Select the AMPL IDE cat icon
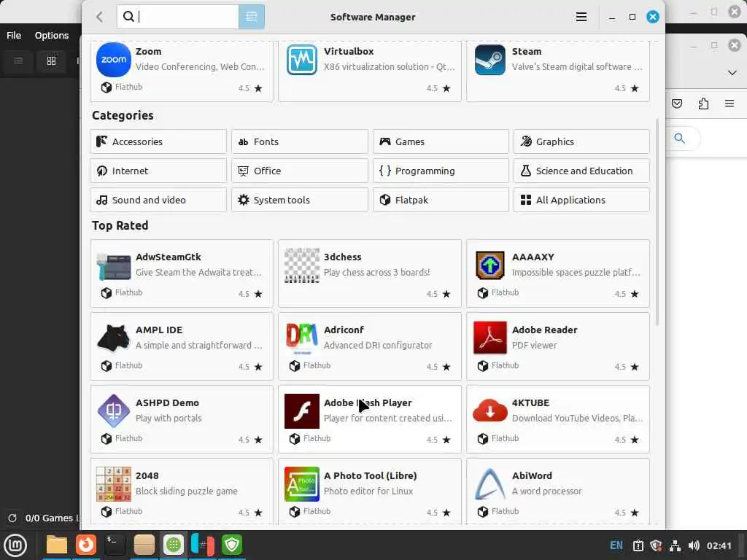747x560 pixels. tap(113, 338)
